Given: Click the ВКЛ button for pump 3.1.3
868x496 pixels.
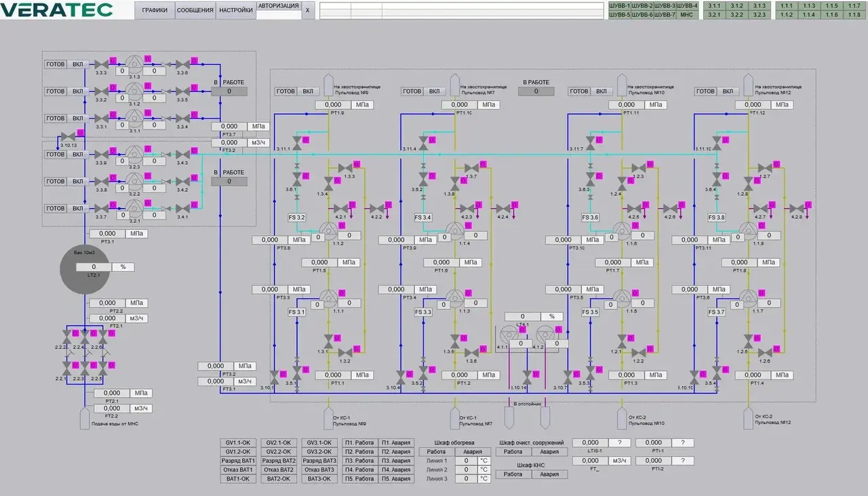Looking at the screenshot, I should [x=78, y=64].
